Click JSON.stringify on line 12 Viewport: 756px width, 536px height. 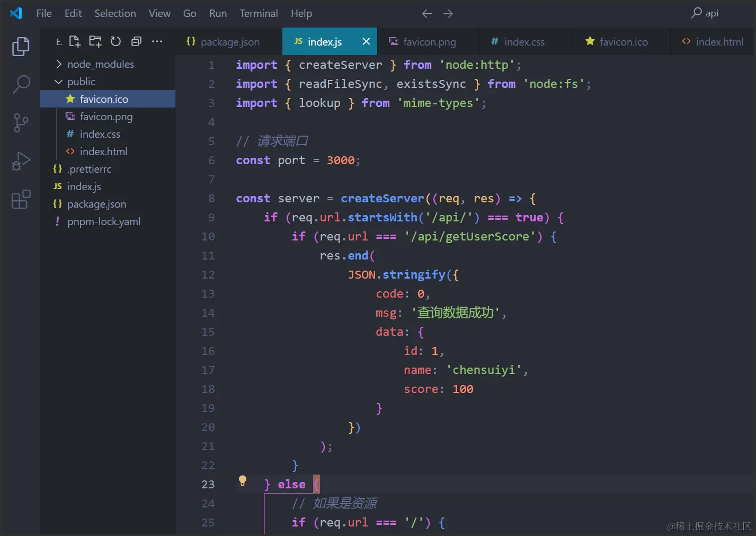pyautogui.click(x=397, y=274)
